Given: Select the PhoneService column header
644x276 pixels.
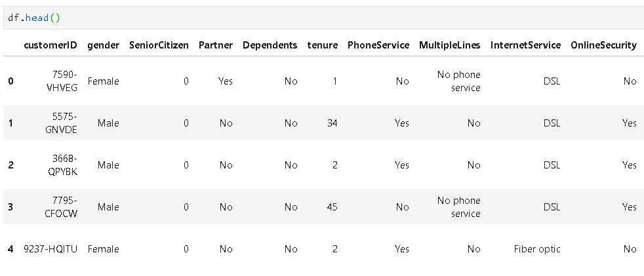Looking at the screenshot, I should (378, 45).
